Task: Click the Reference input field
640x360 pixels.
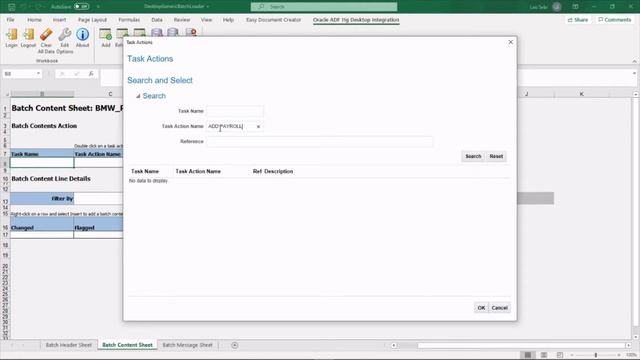Action: click(319, 142)
